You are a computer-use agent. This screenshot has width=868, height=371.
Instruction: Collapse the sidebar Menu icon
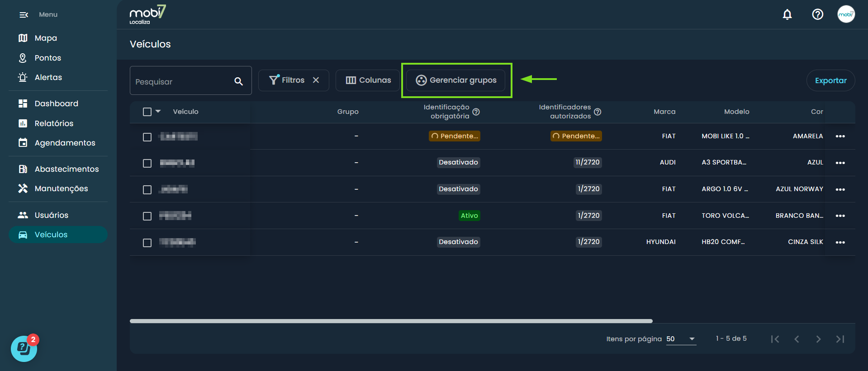(x=24, y=15)
